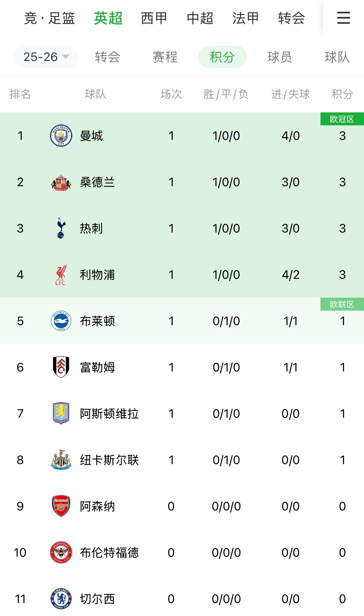Tap the Brighton seagull badge
This screenshot has height=616, width=364.
(61, 321)
